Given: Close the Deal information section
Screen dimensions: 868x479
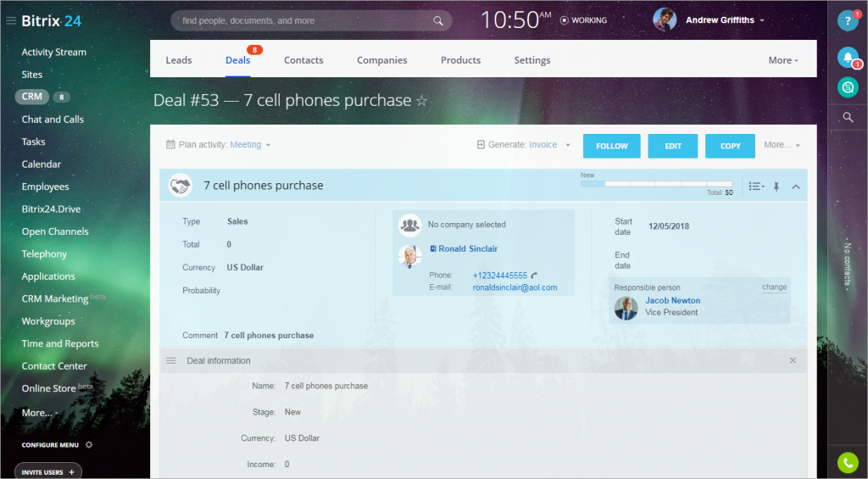Looking at the screenshot, I should [x=793, y=360].
